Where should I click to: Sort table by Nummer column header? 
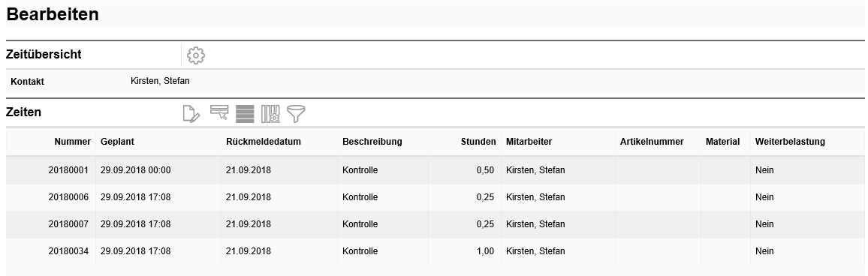(73, 142)
